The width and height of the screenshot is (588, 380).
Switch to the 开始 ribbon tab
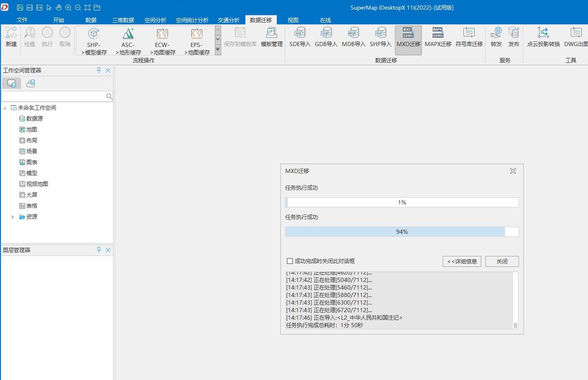(59, 20)
